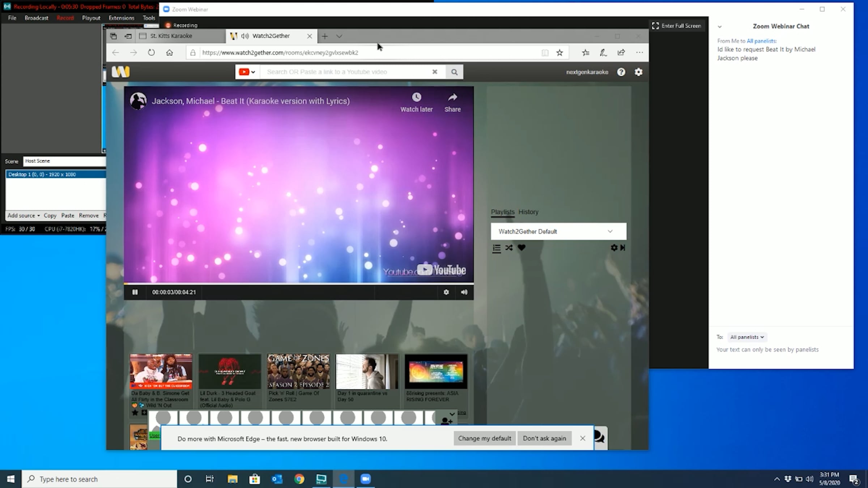868x488 pixels.
Task: Pause the karaoke video
Action: tap(135, 292)
